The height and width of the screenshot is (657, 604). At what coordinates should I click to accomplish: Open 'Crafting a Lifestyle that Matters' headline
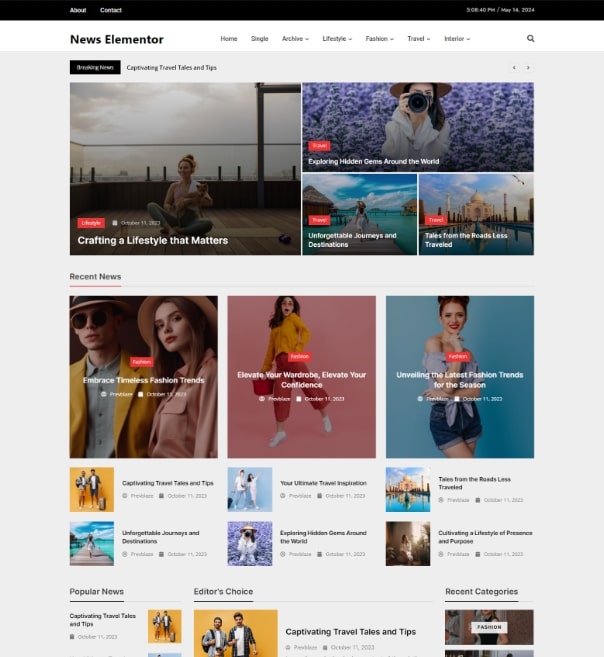[x=152, y=241]
